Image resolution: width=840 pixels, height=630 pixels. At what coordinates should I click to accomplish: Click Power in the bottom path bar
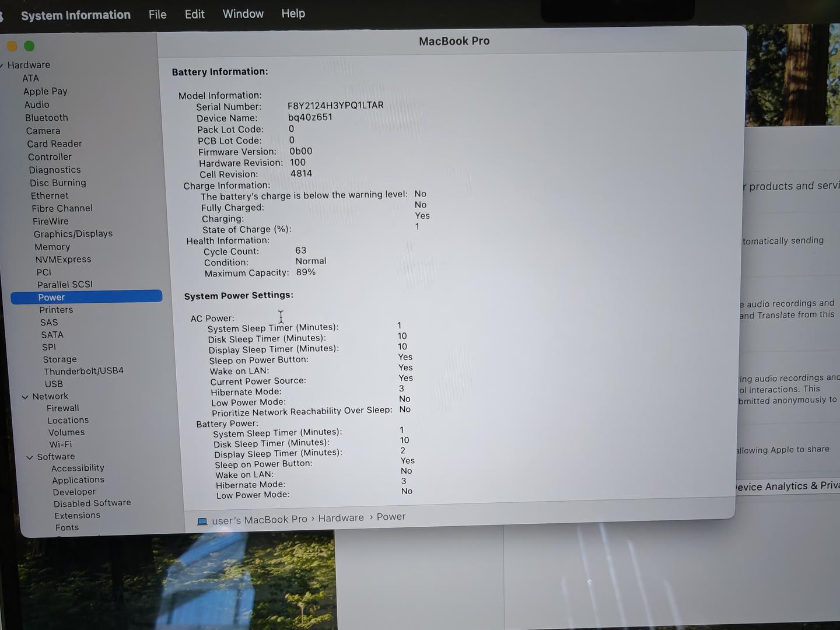pyautogui.click(x=391, y=517)
